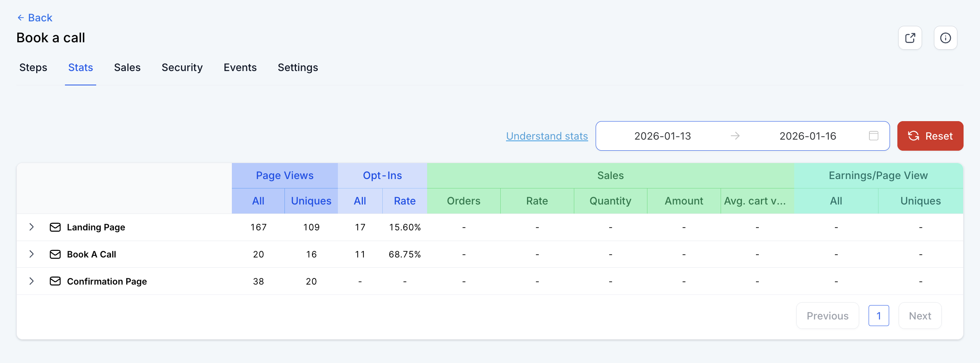Go to the Security tab
Screen dimensions: 980x363
pyautogui.click(x=182, y=68)
